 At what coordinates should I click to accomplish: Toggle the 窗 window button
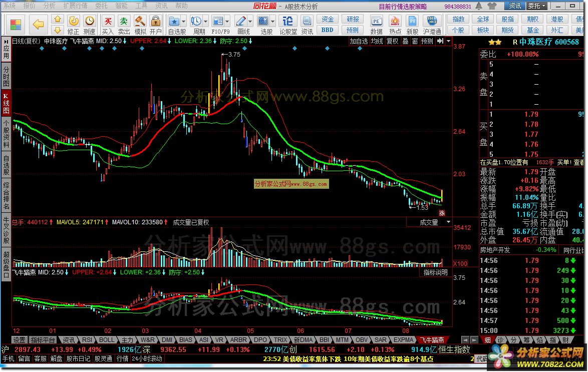(415, 41)
